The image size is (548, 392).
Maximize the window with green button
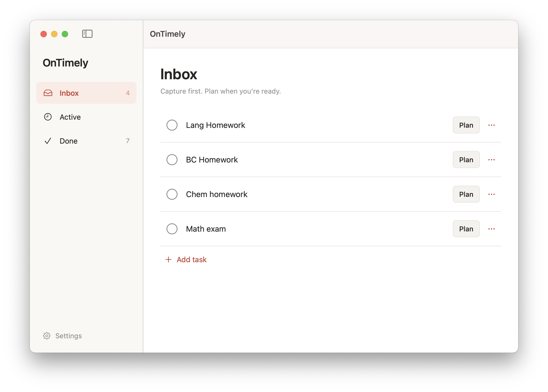[x=65, y=34]
